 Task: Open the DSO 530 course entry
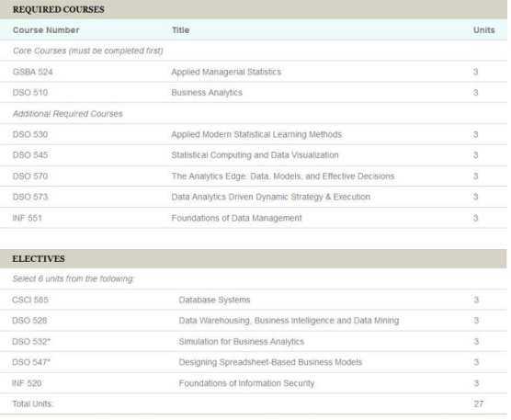tap(30, 134)
